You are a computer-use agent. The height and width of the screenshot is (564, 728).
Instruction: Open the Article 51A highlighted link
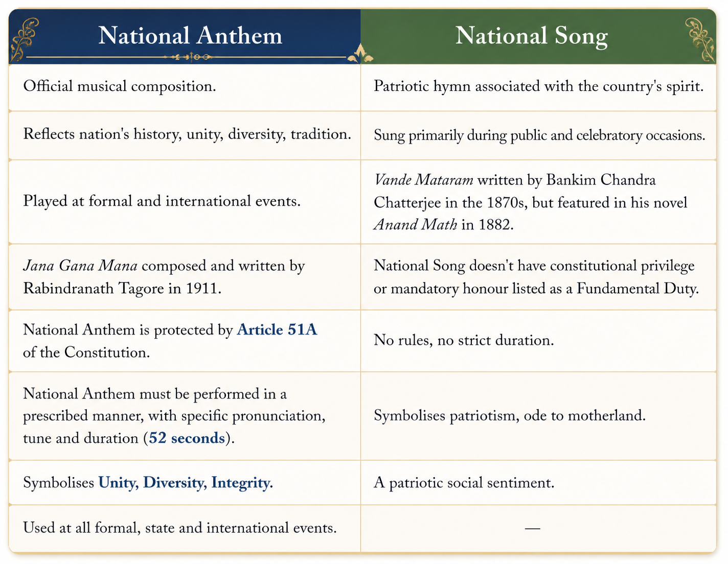(277, 330)
